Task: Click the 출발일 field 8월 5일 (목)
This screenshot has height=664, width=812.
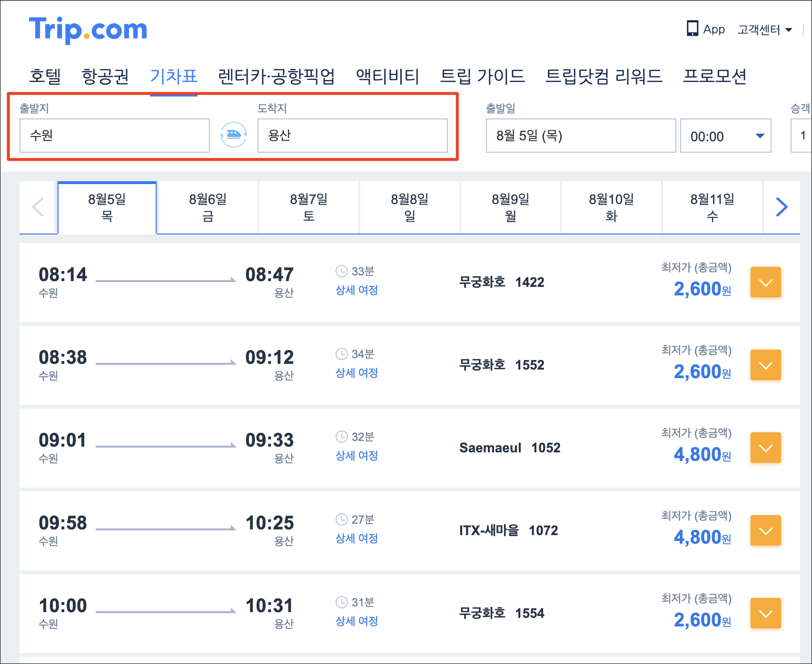Action: 581,136
